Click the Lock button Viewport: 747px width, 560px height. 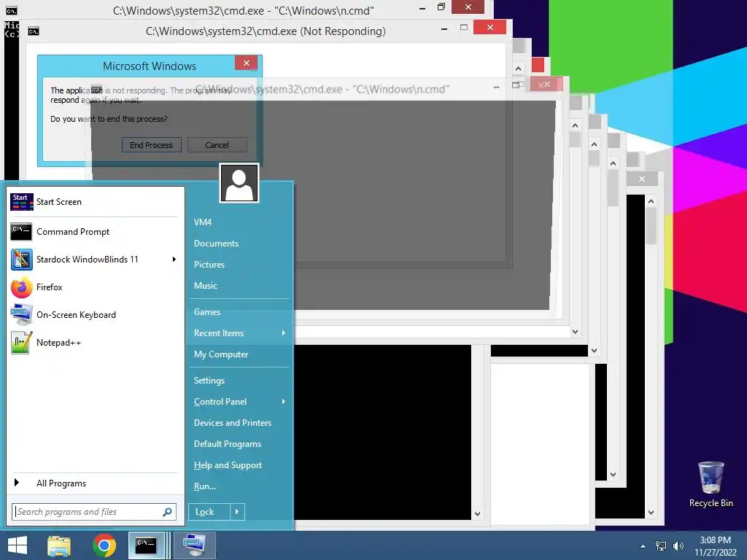(x=209, y=512)
